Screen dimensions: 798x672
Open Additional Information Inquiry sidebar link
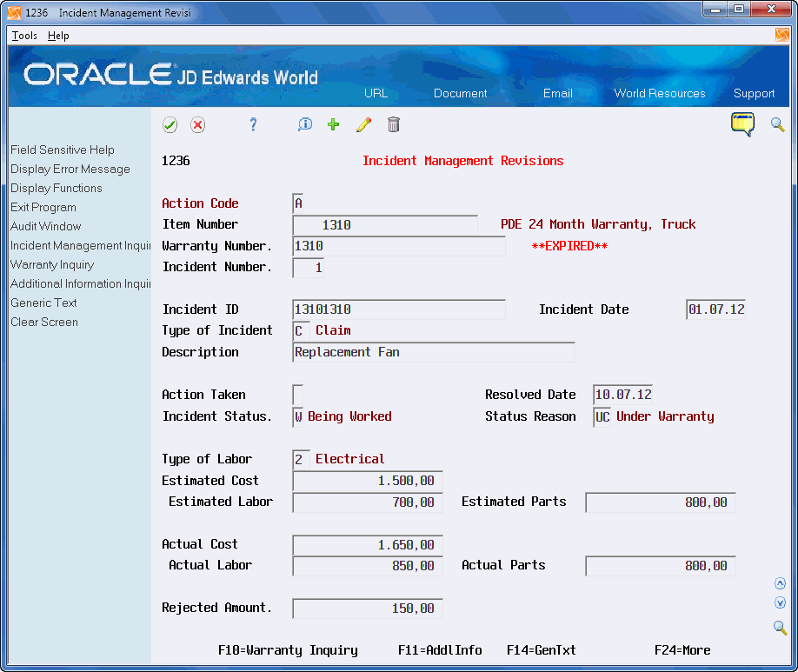(81, 283)
